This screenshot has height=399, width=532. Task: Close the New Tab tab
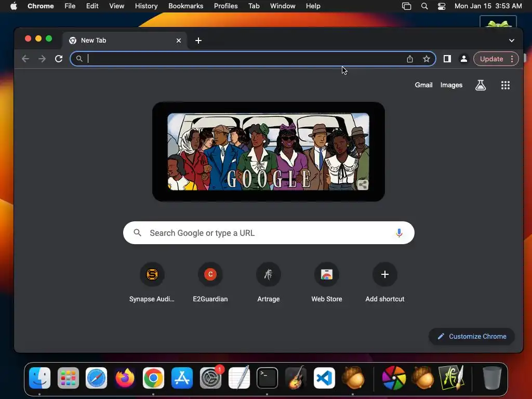point(179,41)
